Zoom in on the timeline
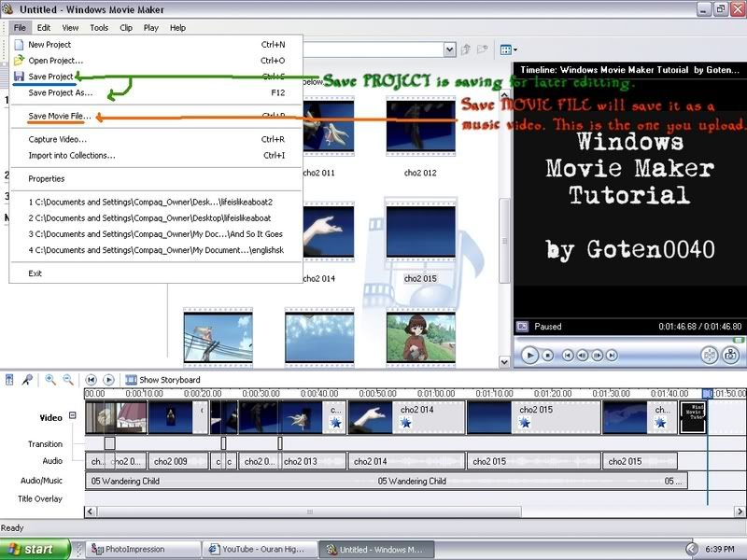 coord(50,380)
